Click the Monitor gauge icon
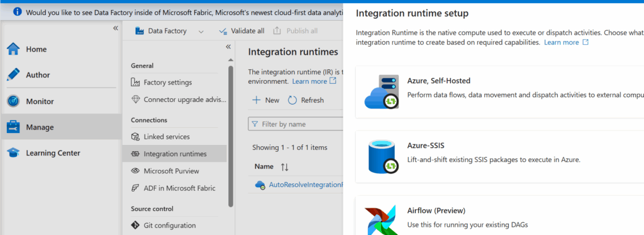Screen dimensions: 644x235 (13, 101)
